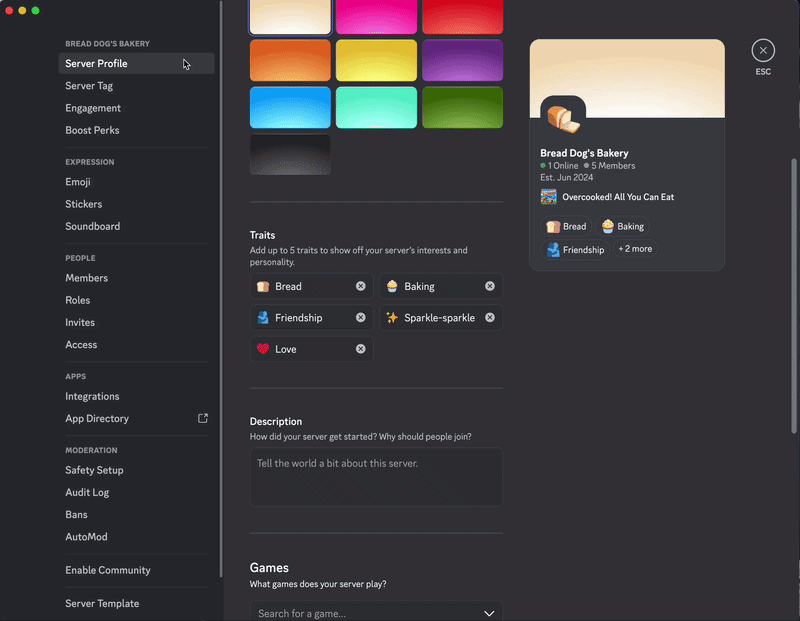Click the Search for a game field
The height and width of the screenshot is (621, 800).
pyautogui.click(x=376, y=611)
